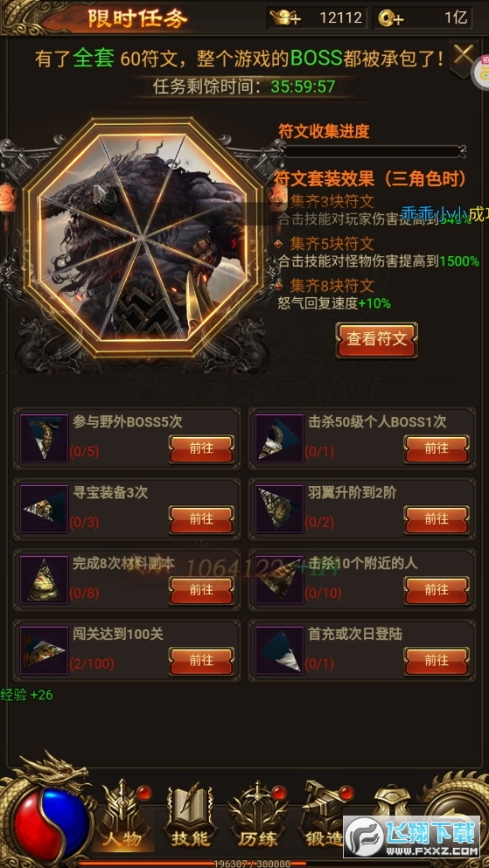
Task: Click 前往 for 寻宝装备3次 task
Action: pos(201,520)
